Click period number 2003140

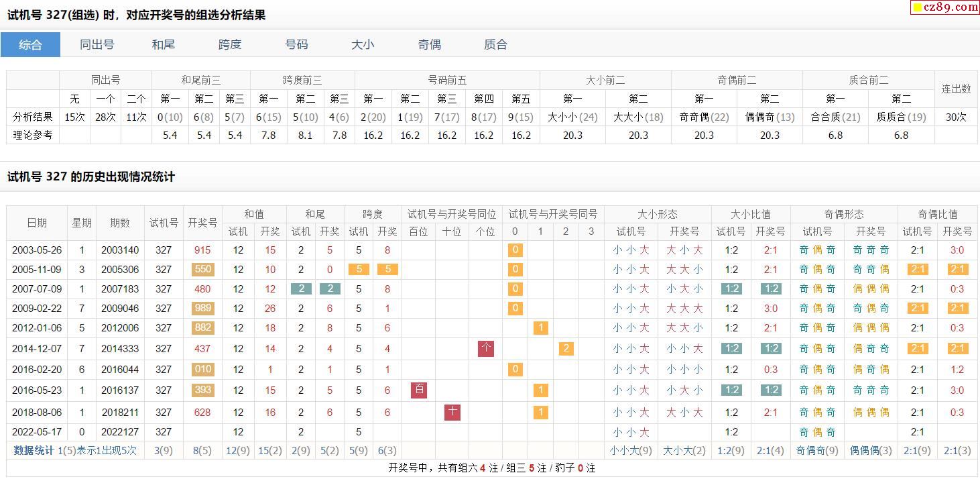tap(120, 250)
